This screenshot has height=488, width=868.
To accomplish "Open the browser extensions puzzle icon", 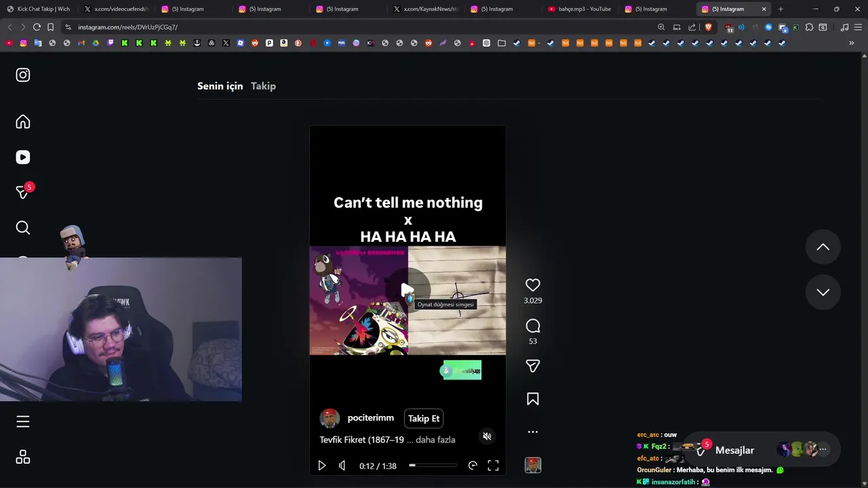I will point(809,27).
